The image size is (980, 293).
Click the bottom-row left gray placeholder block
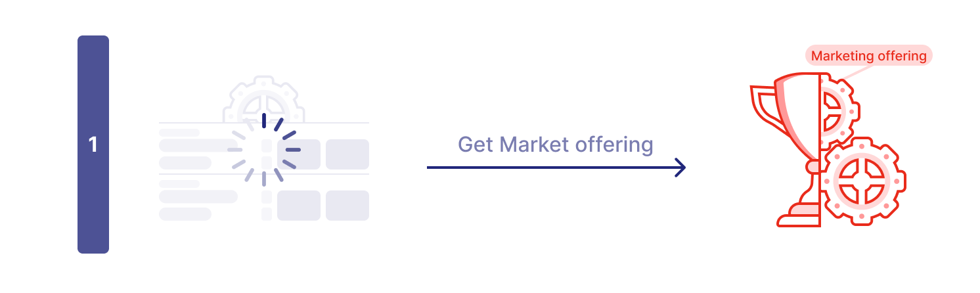click(x=299, y=206)
